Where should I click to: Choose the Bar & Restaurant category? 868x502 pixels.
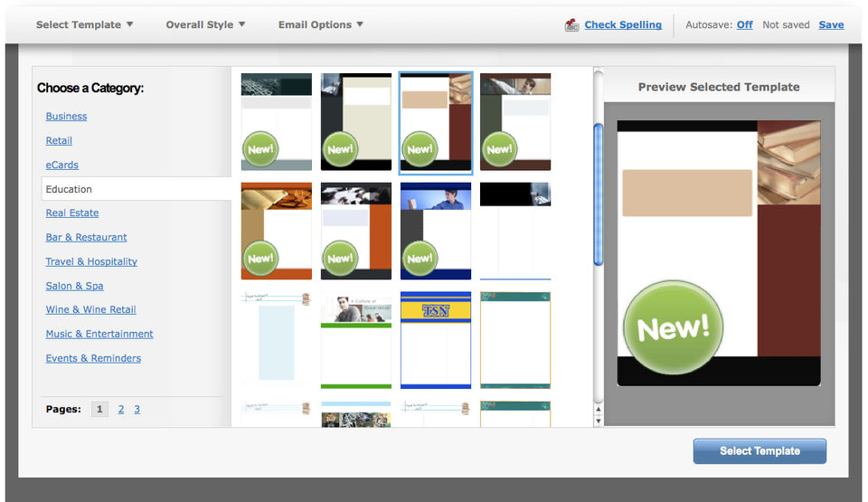87,237
